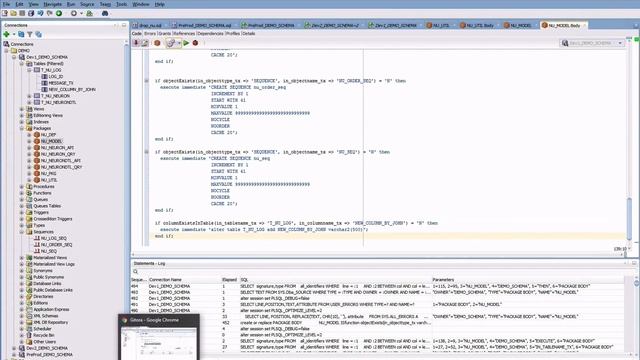Click the T_NU_LOG table icon
This screenshot has width=640, height=360.
[37, 70]
